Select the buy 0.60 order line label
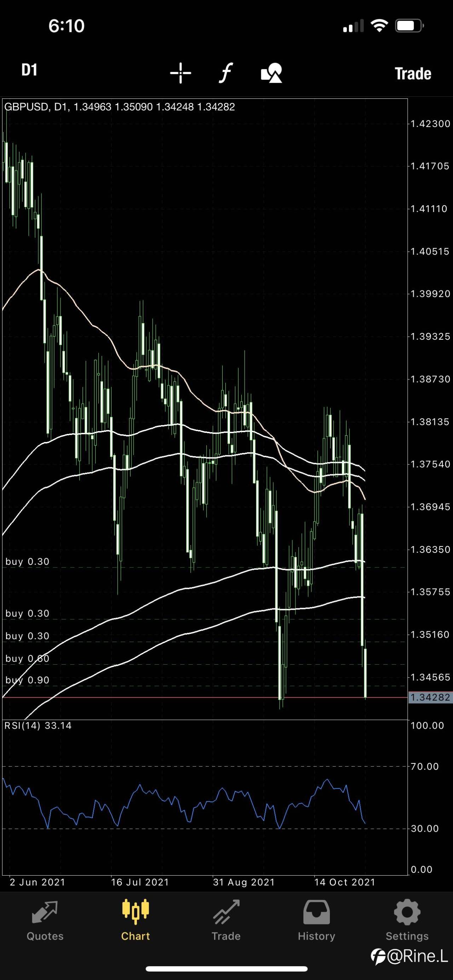Screen dimensions: 453x980 (27, 659)
